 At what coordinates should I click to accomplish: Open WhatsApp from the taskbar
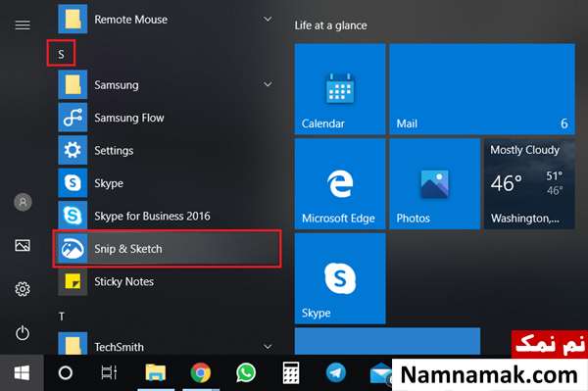click(246, 373)
